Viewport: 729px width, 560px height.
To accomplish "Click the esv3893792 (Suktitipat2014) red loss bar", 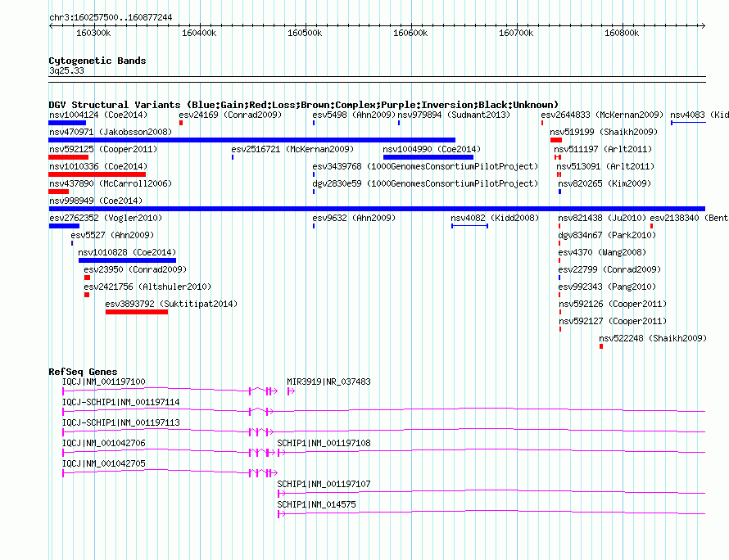I will pos(137,312).
